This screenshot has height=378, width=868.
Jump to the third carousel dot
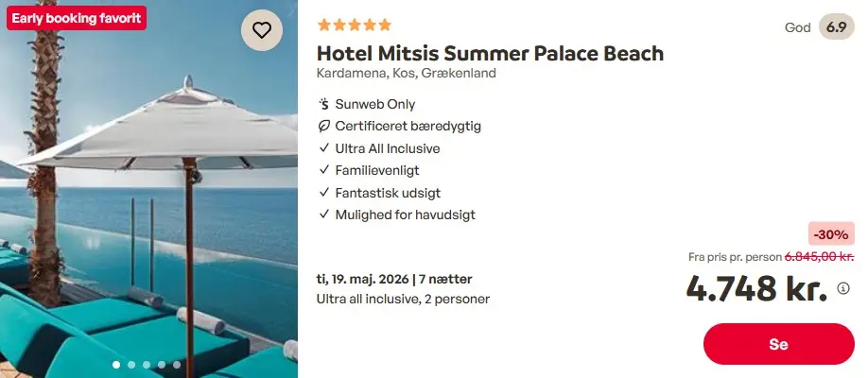point(147,364)
